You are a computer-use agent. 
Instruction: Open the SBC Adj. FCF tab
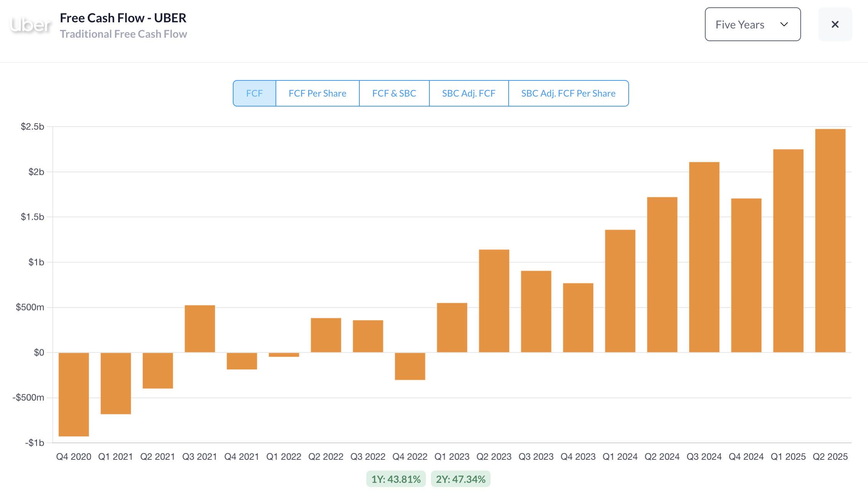click(x=468, y=93)
